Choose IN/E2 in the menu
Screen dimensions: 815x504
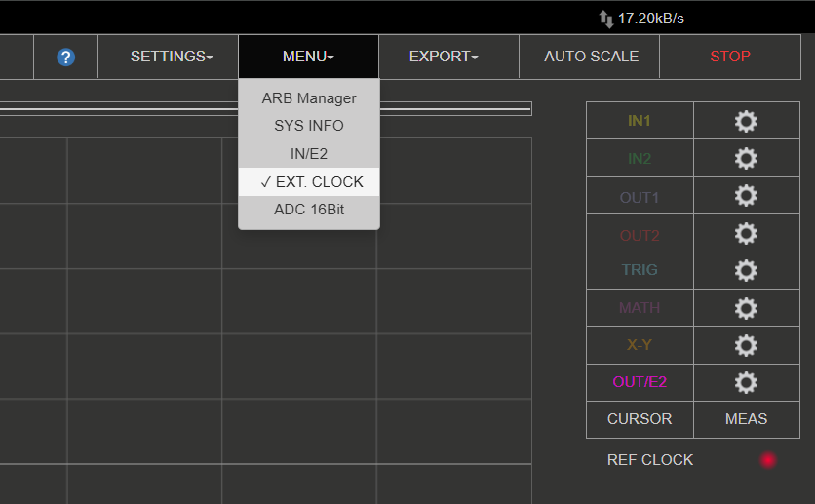pos(309,154)
